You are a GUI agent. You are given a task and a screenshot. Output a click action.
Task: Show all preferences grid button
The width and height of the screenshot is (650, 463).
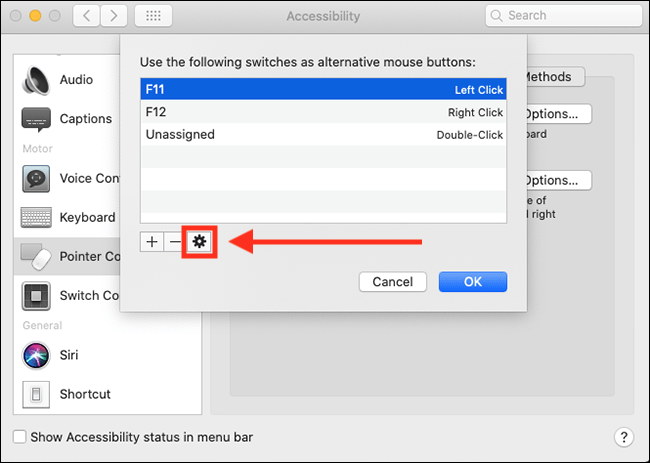(153, 16)
